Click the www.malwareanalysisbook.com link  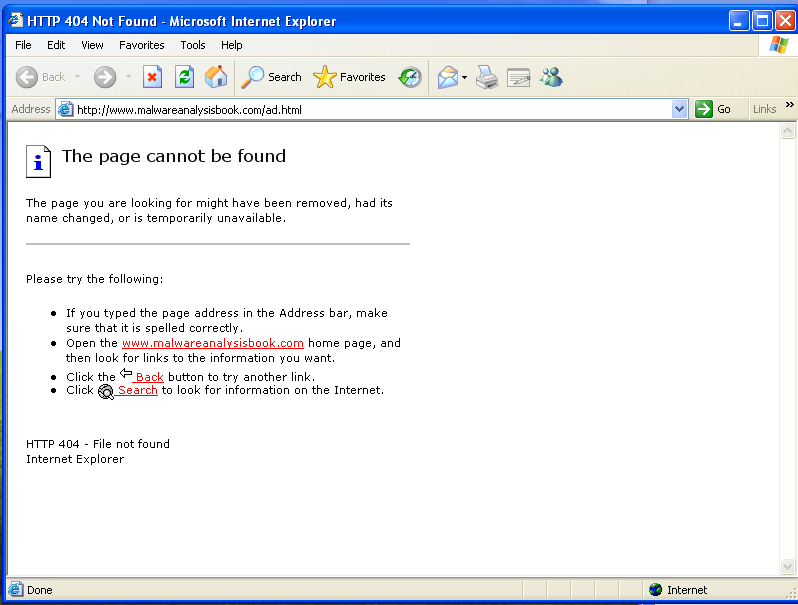pos(212,343)
